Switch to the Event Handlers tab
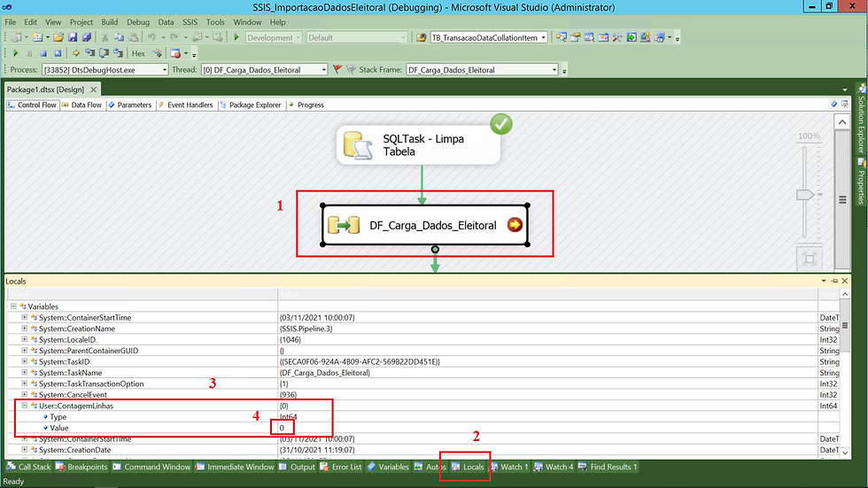The height and width of the screenshot is (488, 868). pos(185,105)
